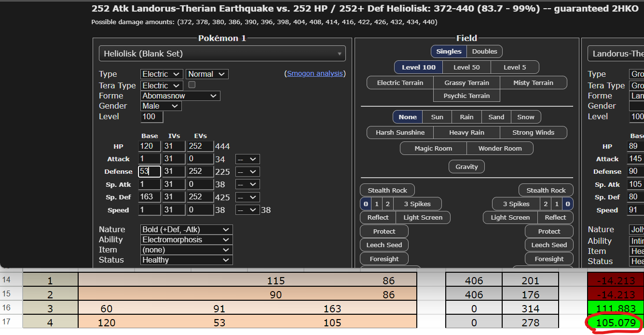Open Pokémon 1's Defense boost dropdown
This screenshot has height=335, width=644.
[x=247, y=171]
